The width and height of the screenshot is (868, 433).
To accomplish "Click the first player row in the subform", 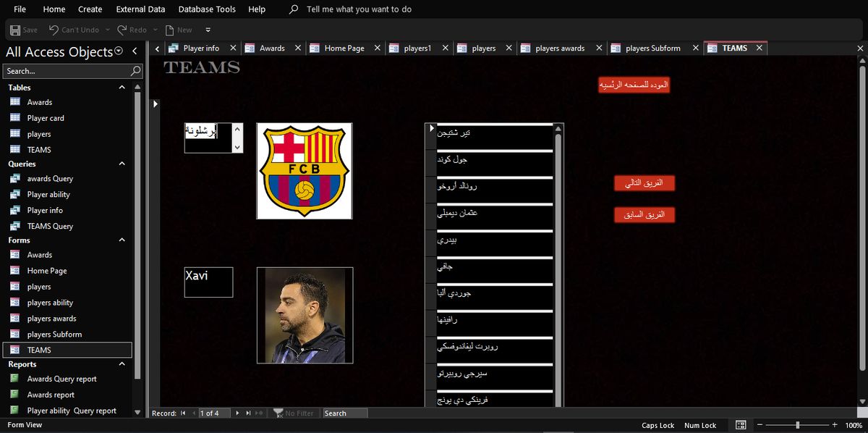I will [494, 136].
